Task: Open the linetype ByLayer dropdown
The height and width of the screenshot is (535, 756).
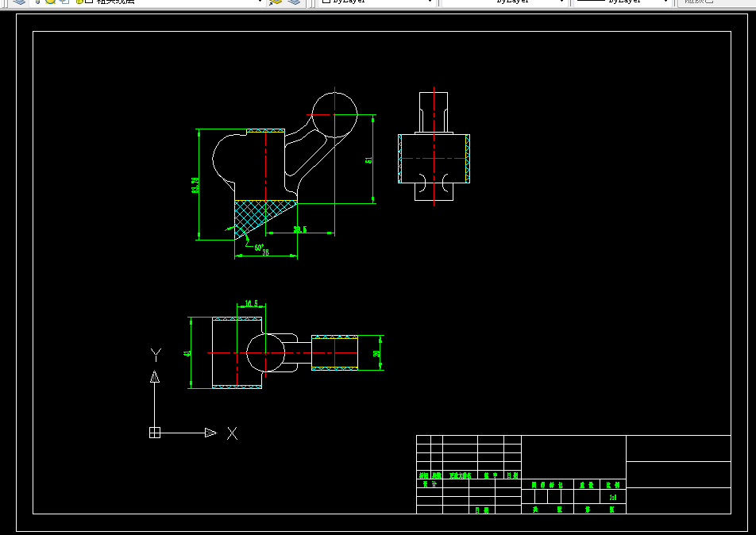Action: coord(503,2)
